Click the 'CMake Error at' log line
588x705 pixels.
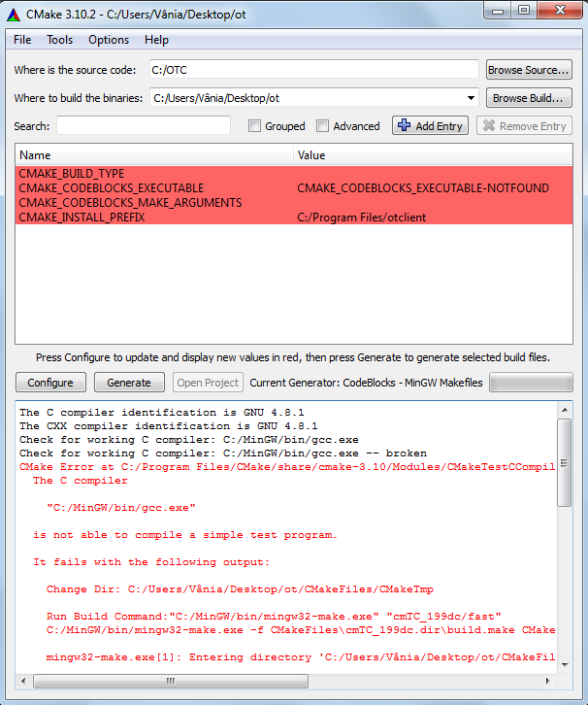[286, 467]
